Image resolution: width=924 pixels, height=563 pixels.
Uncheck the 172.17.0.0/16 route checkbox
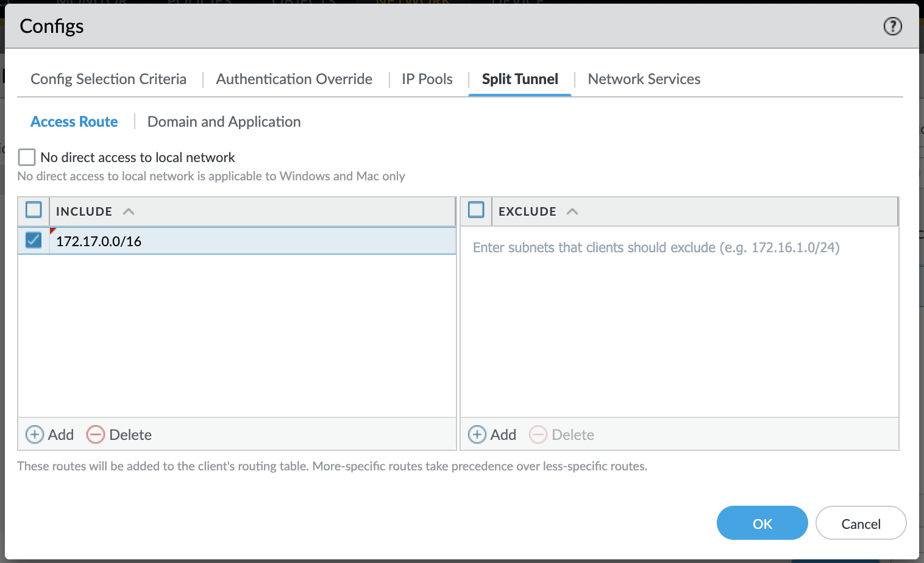[x=34, y=241]
